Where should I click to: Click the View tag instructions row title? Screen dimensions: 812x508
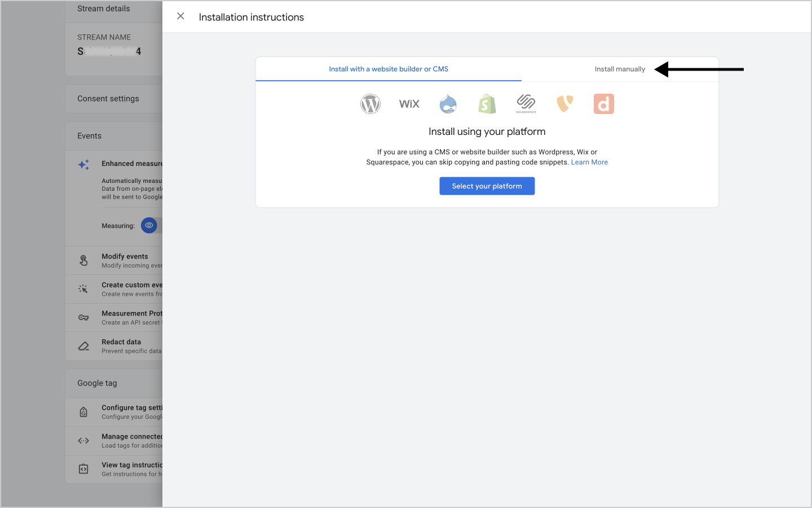pos(132,465)
